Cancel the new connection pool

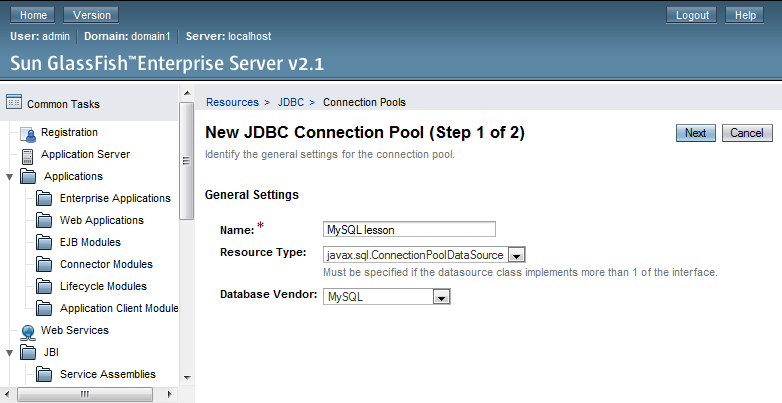[747, 133]
